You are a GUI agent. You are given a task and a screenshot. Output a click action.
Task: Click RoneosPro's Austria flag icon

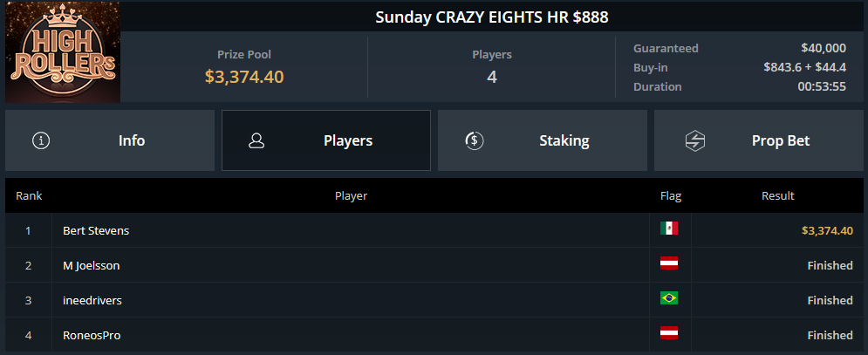669,333
